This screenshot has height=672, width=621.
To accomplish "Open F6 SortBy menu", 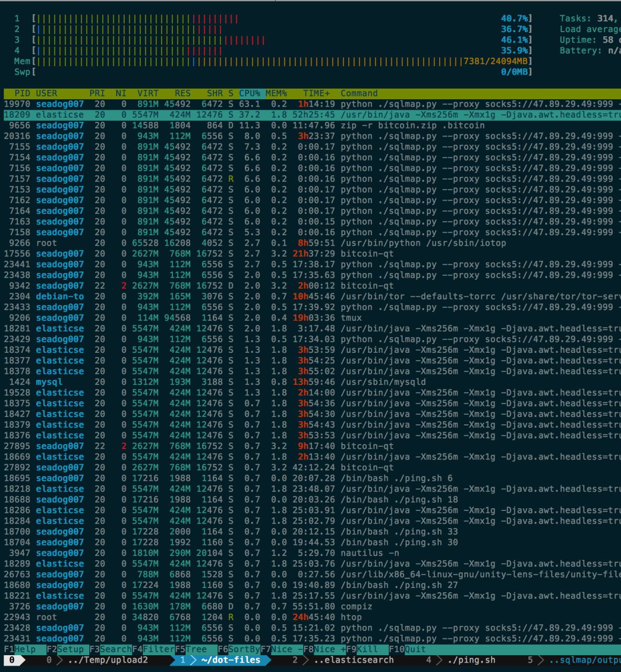I will point(239,649).
